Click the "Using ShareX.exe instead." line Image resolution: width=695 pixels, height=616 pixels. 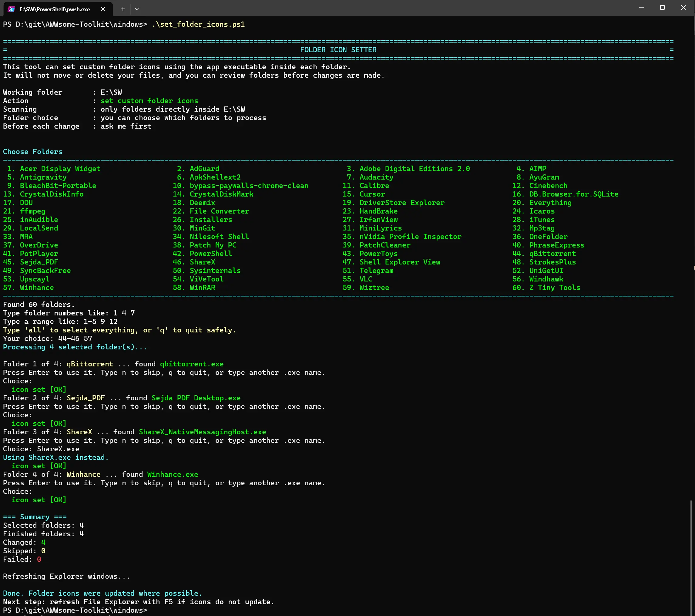56,458
